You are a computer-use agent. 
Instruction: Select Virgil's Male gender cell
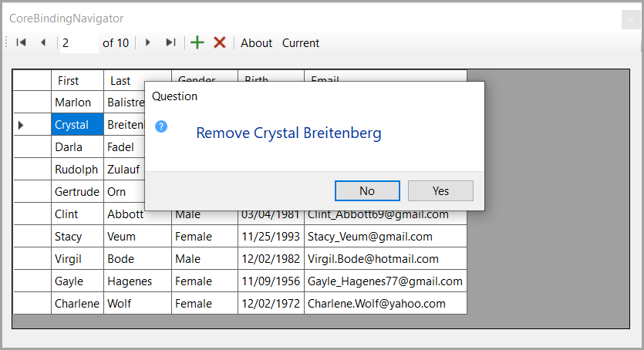204,259
